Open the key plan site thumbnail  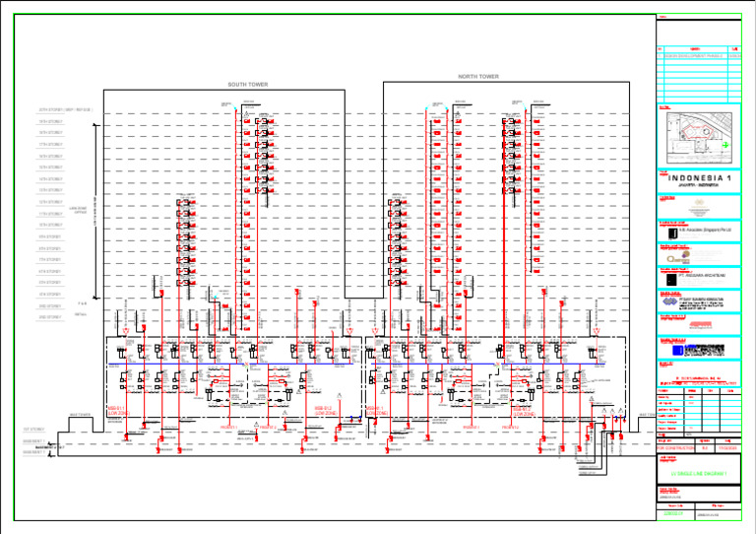tap(699, 138)
